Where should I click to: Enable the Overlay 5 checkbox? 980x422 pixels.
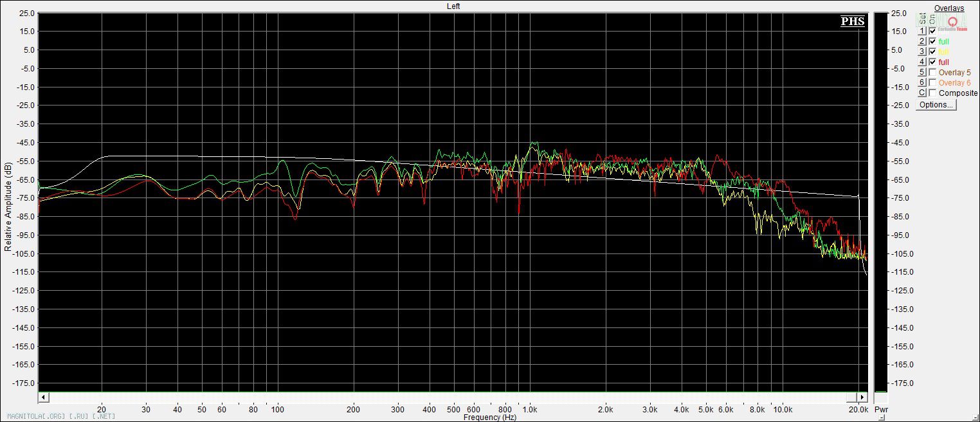coord(932,72)
